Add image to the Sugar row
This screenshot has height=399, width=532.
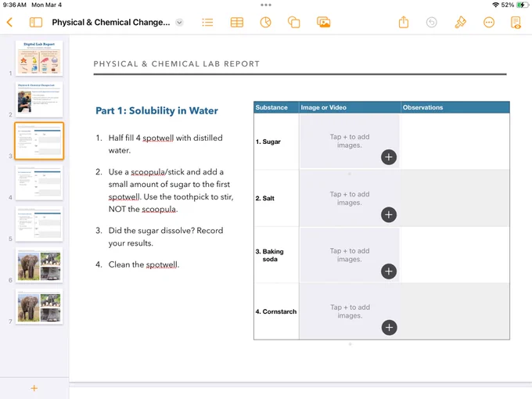pyautogui.click(x=389, y=157)
